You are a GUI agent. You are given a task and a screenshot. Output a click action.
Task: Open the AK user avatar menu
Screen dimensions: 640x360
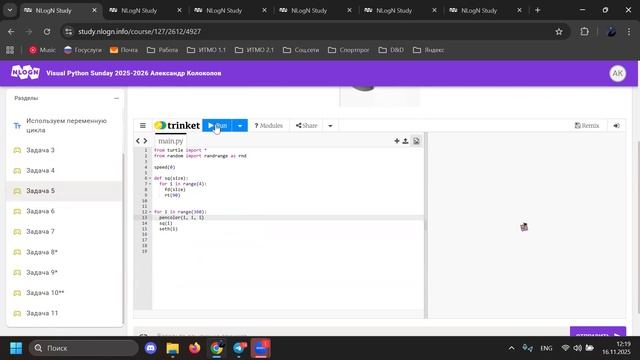[618, 73]
